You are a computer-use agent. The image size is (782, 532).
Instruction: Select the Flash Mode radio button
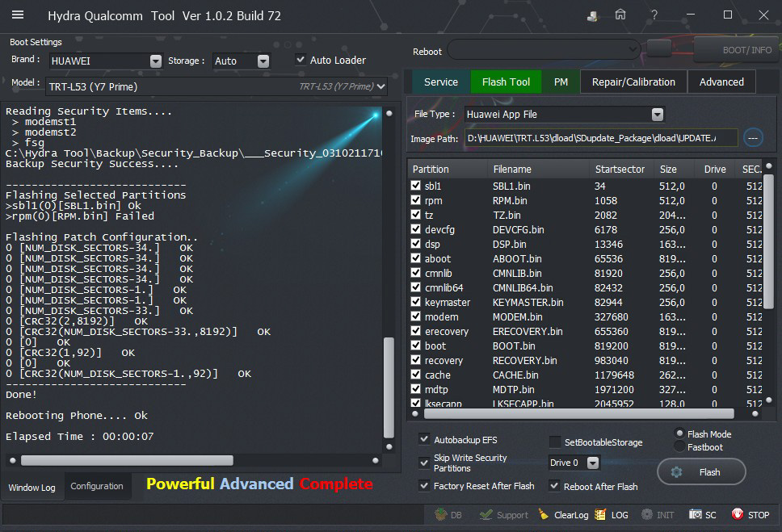coord(679,434)
